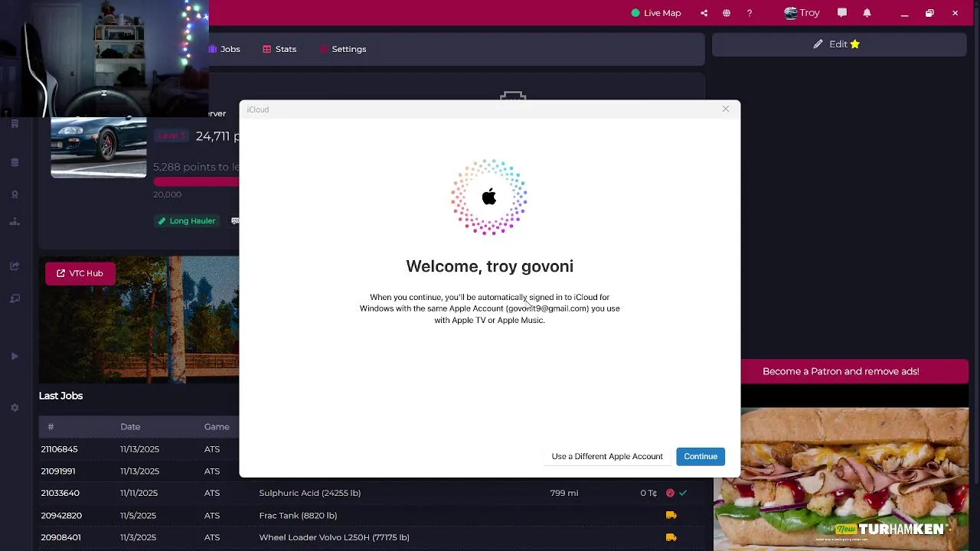Switch to the Jobs tab
Screen dimensions: 980x551
(x=225, y=49)
